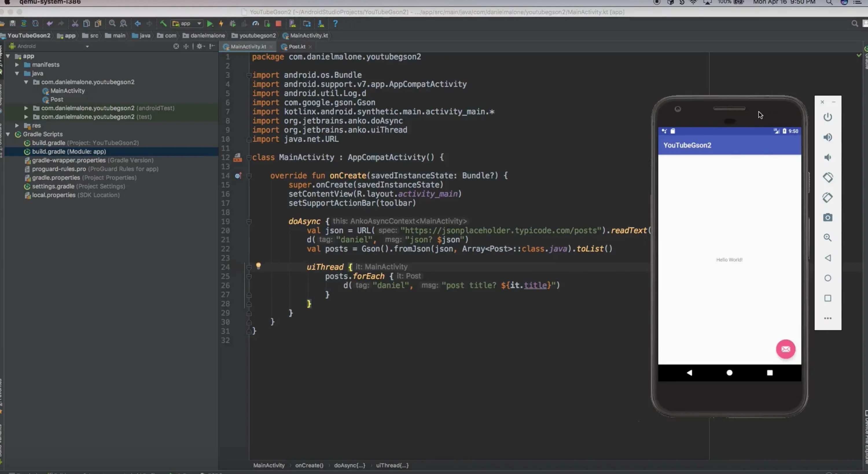Click emulator zoom magnifier icon

coord(827,238)
